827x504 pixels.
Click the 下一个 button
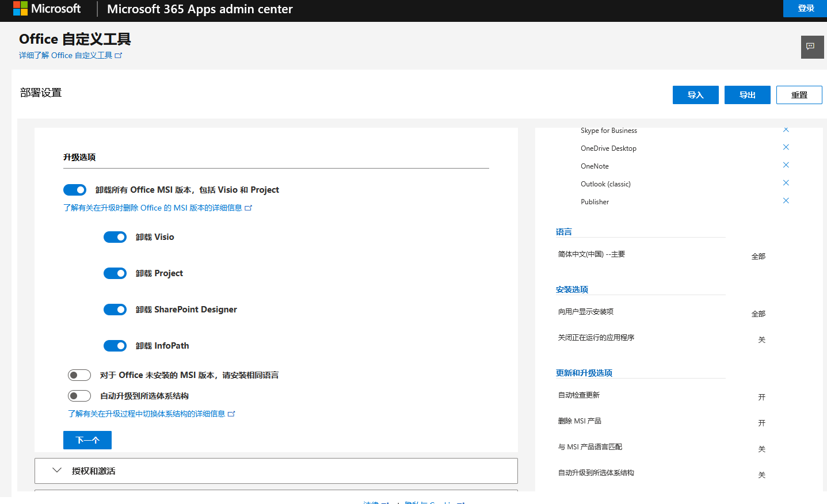[x=87, y=440]
